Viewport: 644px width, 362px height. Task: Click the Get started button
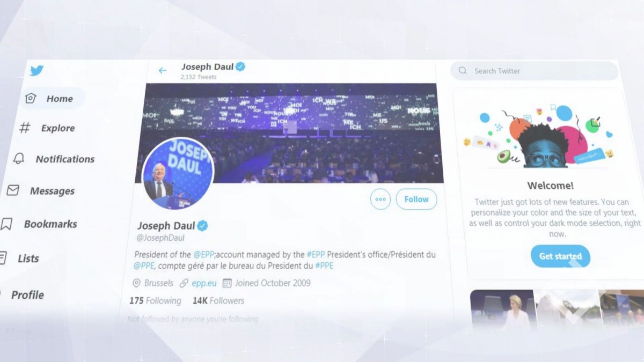click(x=560, y=256)
